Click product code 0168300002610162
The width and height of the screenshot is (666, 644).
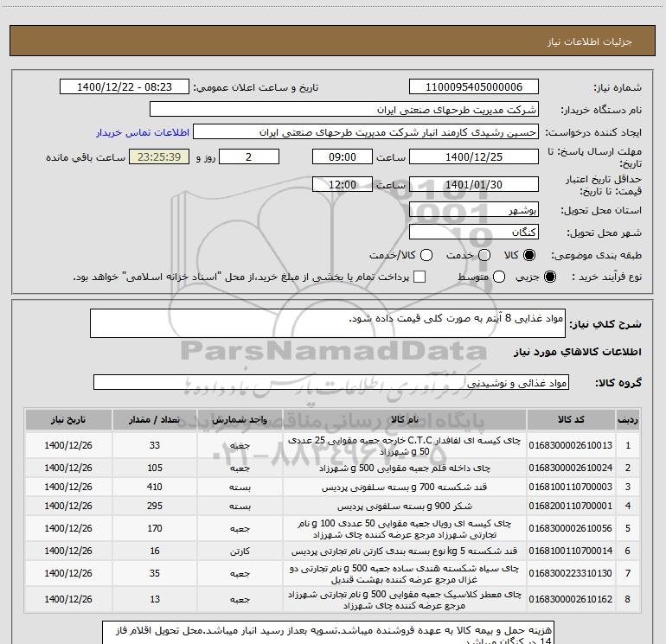tap(571, 599)
